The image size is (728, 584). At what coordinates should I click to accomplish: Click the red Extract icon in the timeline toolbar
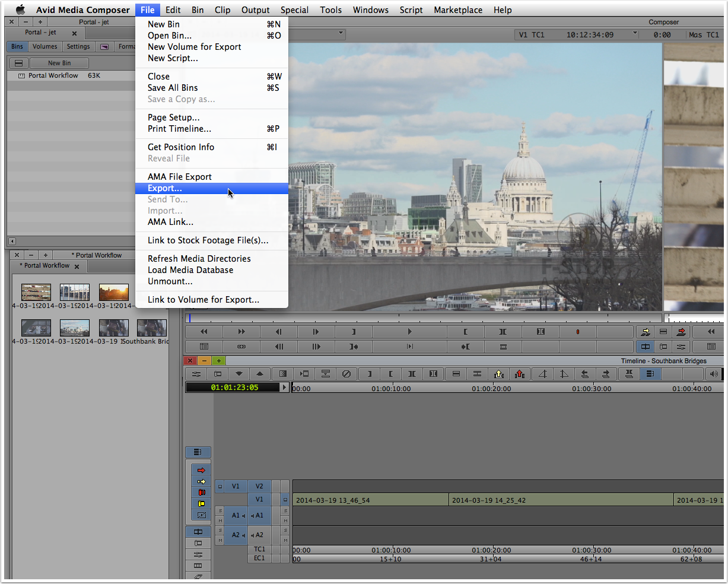tap(520, 374)
